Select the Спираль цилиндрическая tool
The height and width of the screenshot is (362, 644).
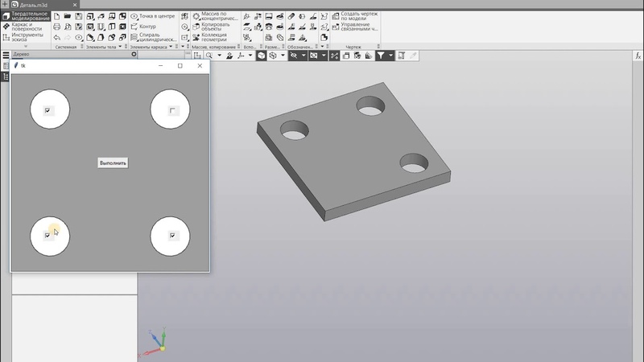(x=153, y=37)
